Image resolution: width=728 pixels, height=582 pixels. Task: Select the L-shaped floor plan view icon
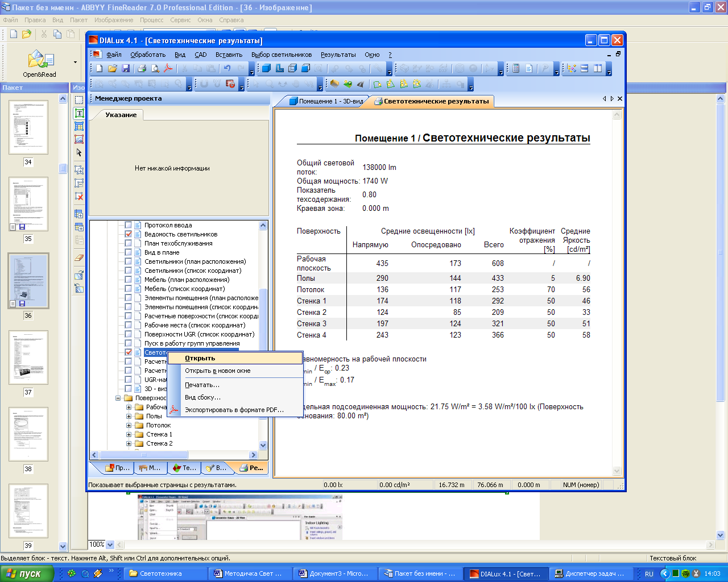pos(279,69)
